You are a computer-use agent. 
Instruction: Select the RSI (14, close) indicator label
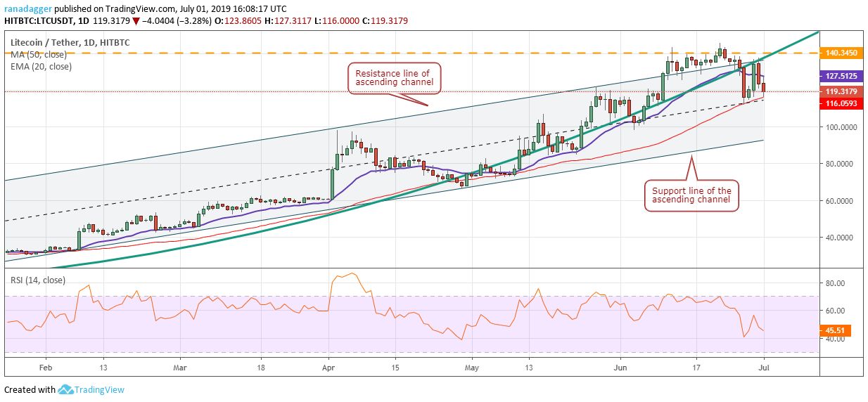click(x=39, y=280)
